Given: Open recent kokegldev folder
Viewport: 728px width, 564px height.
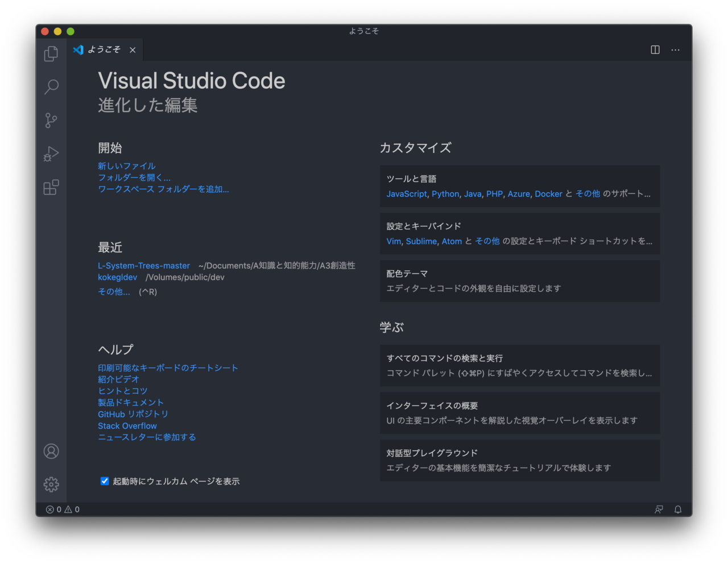Looking at the screenshot, I should [x=117, y=277].
